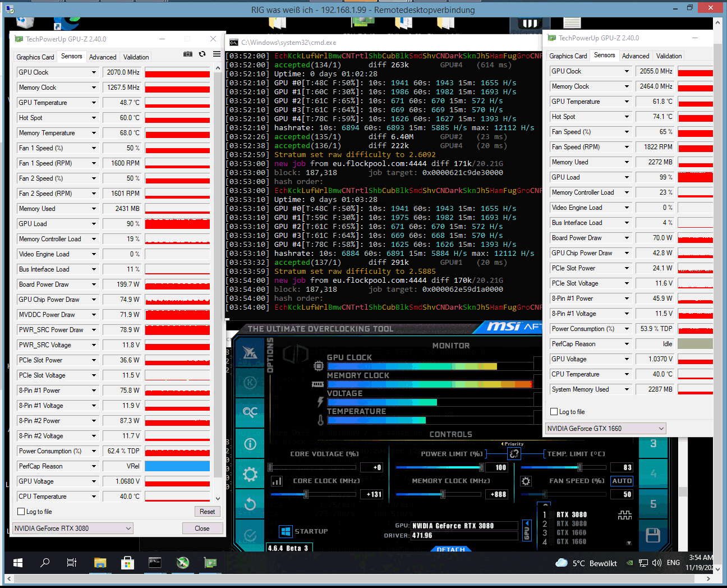Click the Core Voltage +0 value field

click(x=371, y=467)
